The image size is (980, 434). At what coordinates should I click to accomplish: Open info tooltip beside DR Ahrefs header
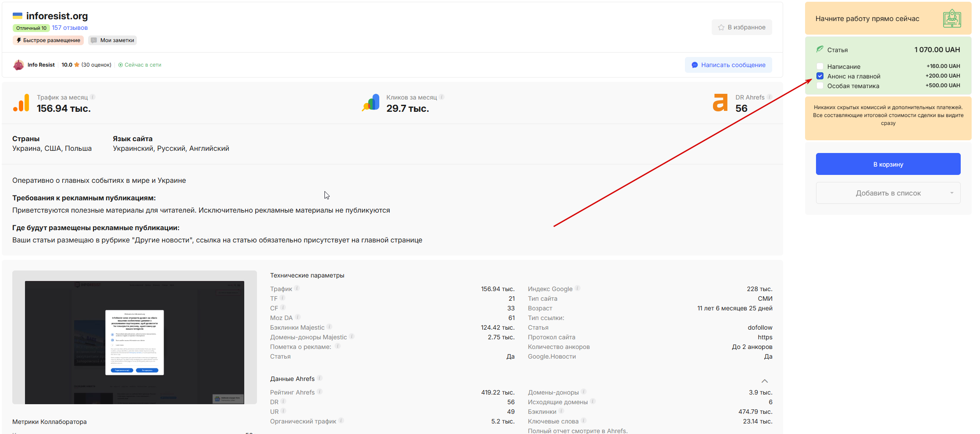[x=770, y=97]
